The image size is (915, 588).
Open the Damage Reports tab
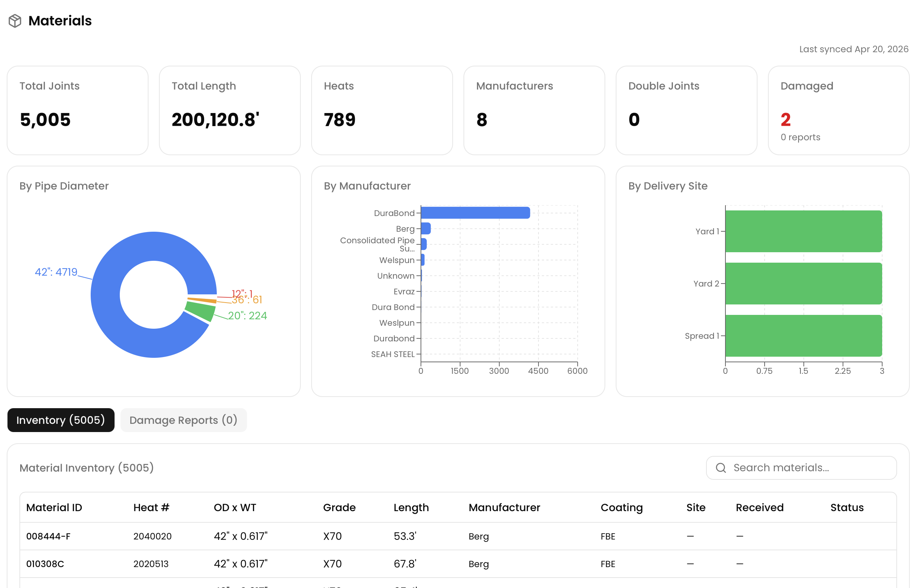[183, 420]
